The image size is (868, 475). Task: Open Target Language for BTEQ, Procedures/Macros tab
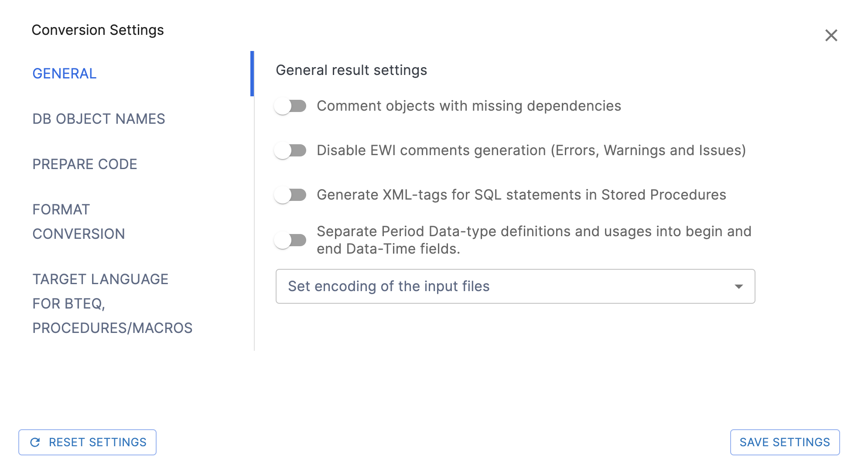[112, 304]
